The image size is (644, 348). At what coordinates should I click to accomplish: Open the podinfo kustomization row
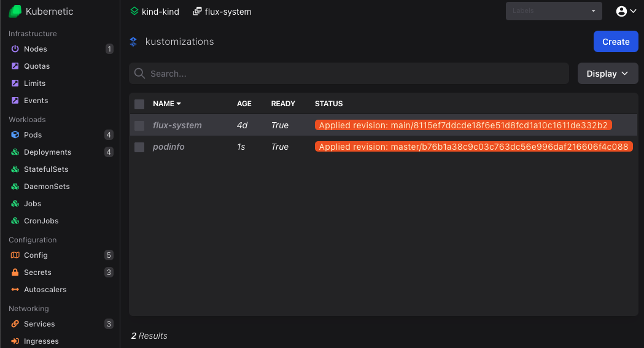(384, 147)
